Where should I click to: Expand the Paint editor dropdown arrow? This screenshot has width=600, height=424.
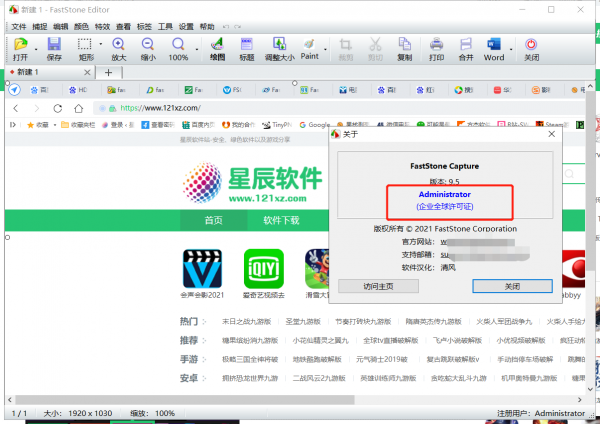(325, 49)
